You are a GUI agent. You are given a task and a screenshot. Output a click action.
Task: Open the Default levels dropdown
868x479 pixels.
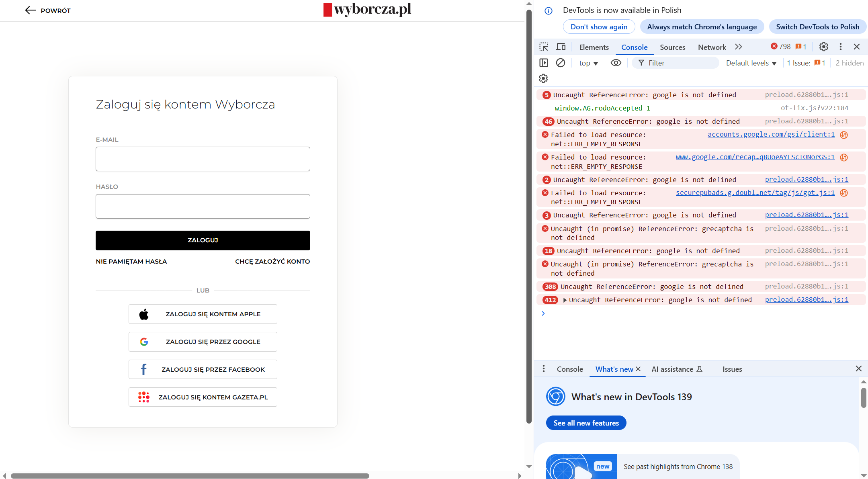coord(751,63)
